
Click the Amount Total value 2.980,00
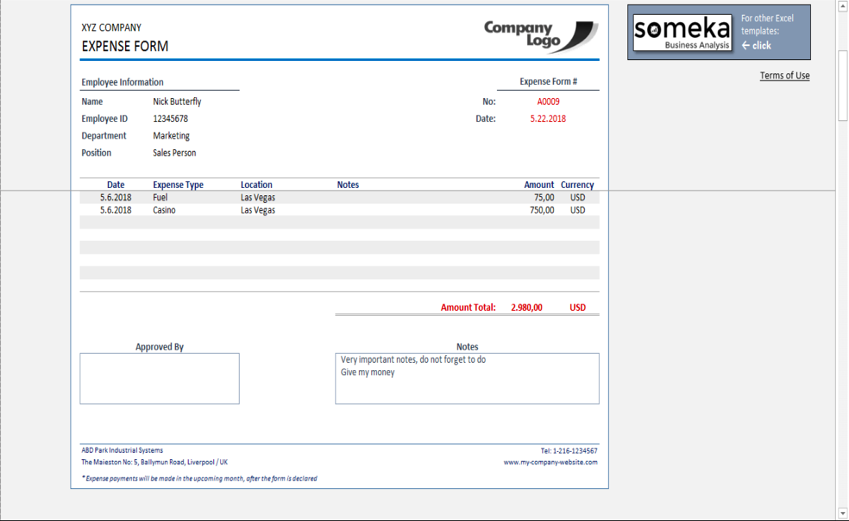[x=526, y=308]
